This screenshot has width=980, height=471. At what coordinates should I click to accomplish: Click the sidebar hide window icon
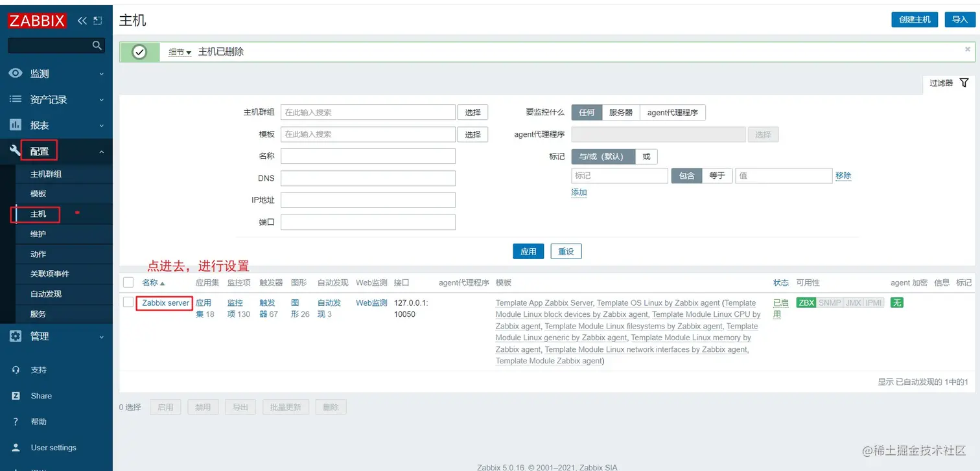(x=98, y=21)
